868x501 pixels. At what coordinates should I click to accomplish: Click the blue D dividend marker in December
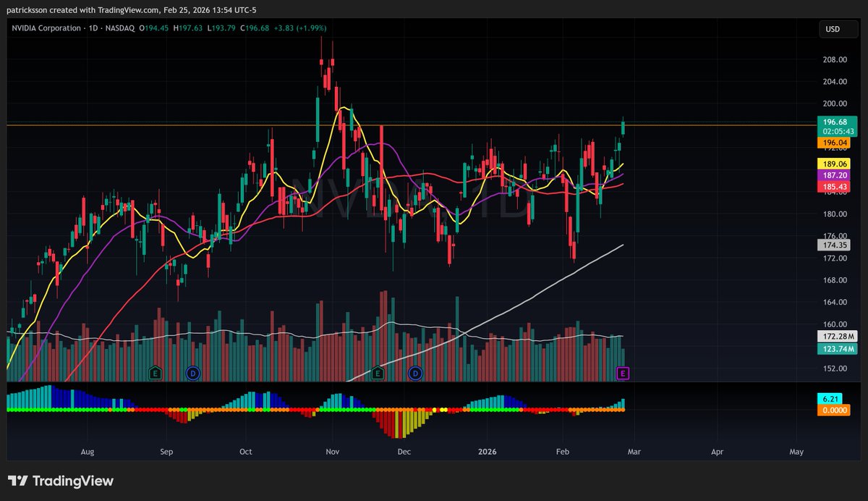pyautogui.click(x=416, y=373)
